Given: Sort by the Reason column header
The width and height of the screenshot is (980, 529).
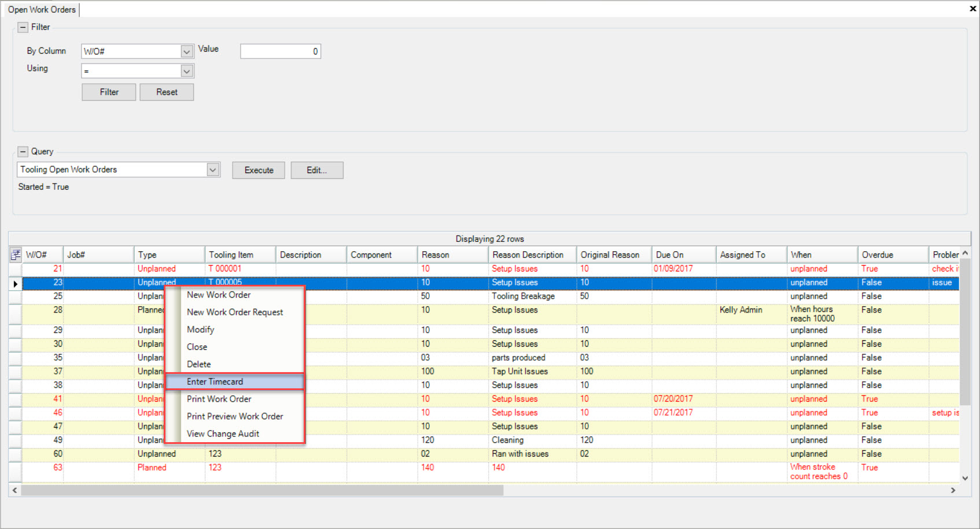Looking at the screenshot, I should [453, 255].
